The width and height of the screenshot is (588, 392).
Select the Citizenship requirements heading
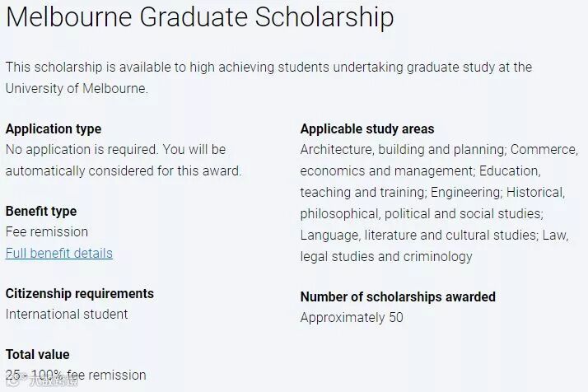(80, 294)
